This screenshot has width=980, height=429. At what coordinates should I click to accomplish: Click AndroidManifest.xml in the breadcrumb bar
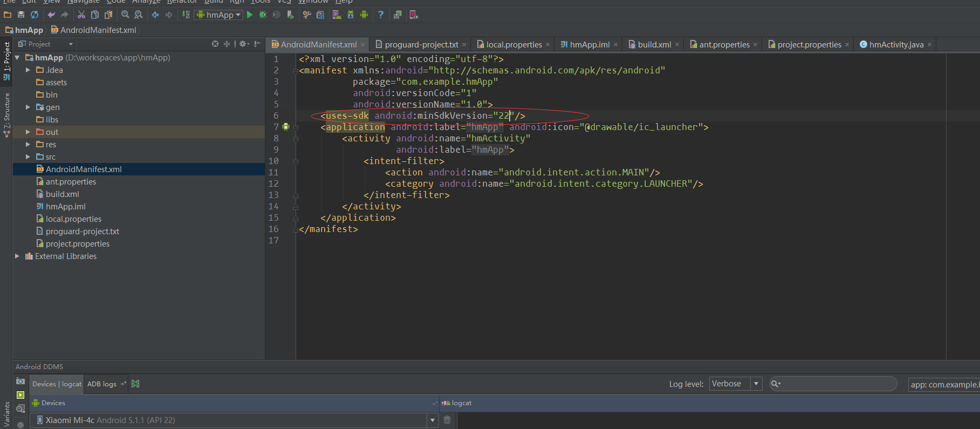pyautogui.click(x=93, y=30)
